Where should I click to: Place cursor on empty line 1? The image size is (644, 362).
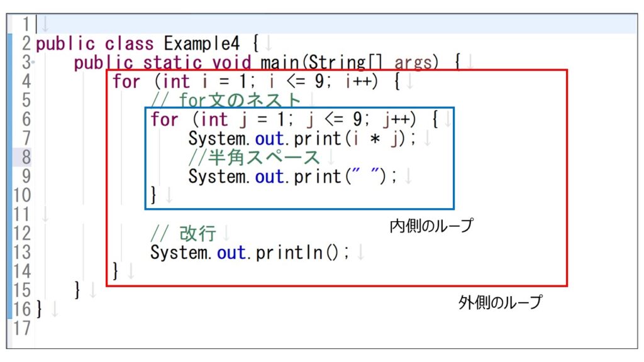point(337,25)
